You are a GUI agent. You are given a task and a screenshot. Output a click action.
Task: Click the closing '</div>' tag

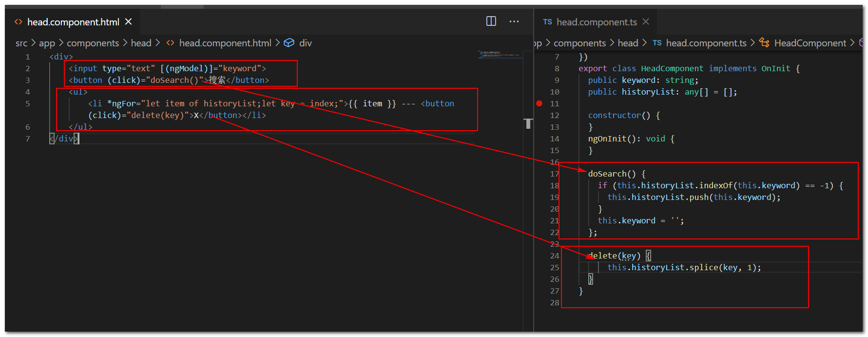point(64,139)
